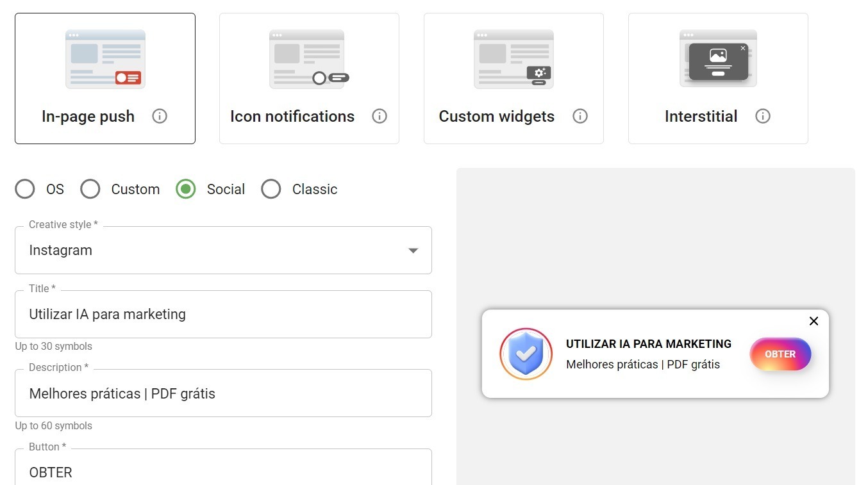The image size is (868, 485).
Task: Switch to the Social creative option
Action: 185,189
